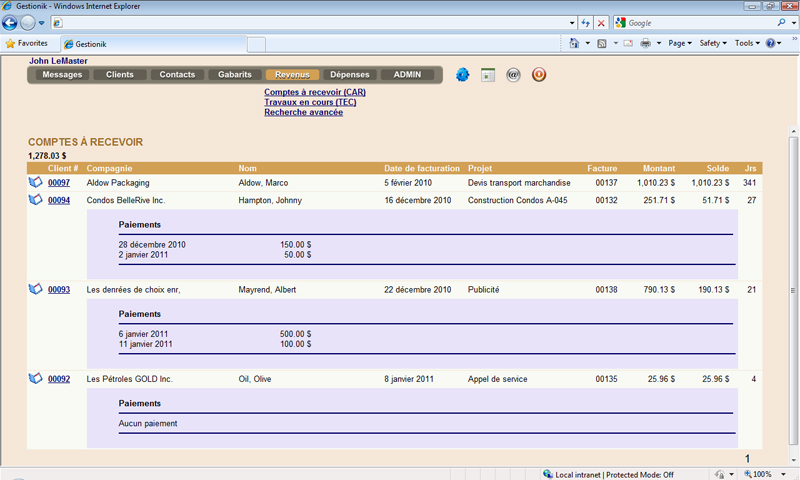Open the Clients menu
This screenshot has height=480, width=800.
(x=120, y=74)
